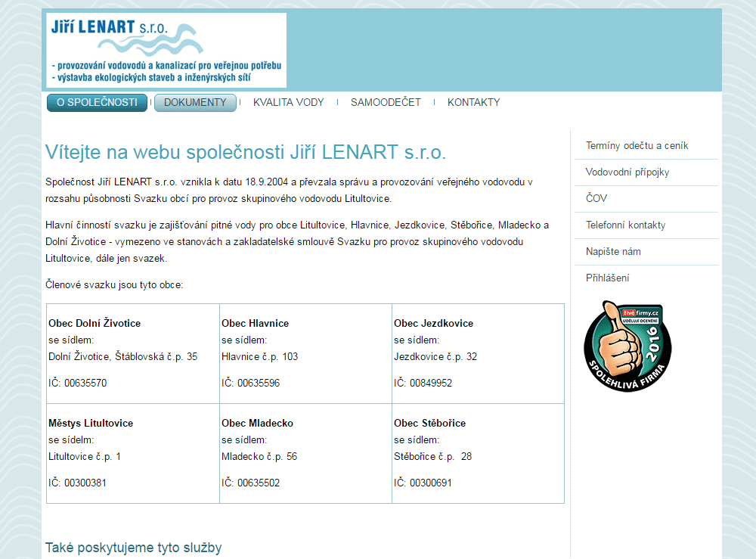This screenshot has width=756, height=559.
Task: Select the Městys Litultovice cell heading
Action: coord(91,423)
